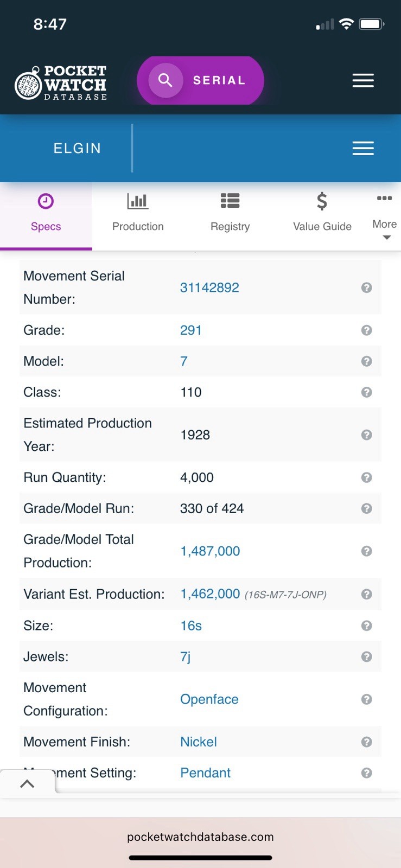Select the ELGIN manufacturer label
This screenshot has width=401, height=868.
click(77, 148)
